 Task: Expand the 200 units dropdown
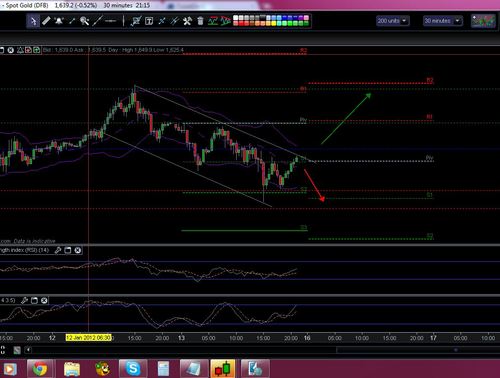tap(393, 21)
